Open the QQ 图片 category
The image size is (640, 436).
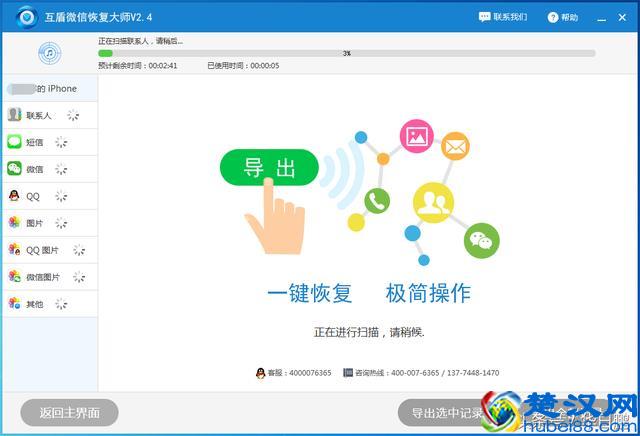(50, 250)
